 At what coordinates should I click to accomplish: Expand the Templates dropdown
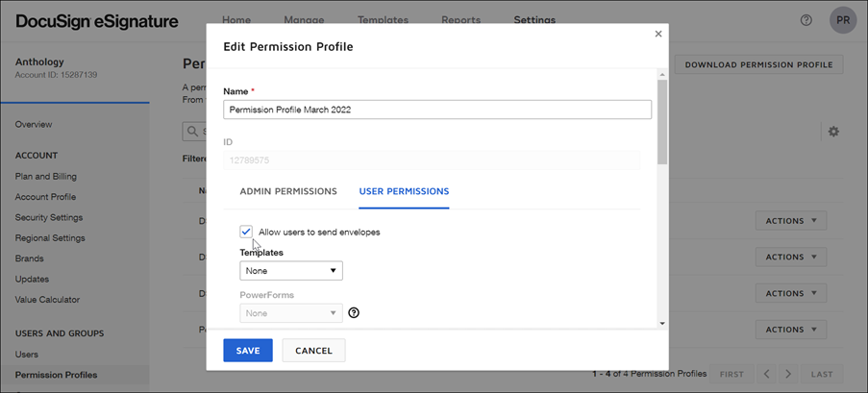291,271
